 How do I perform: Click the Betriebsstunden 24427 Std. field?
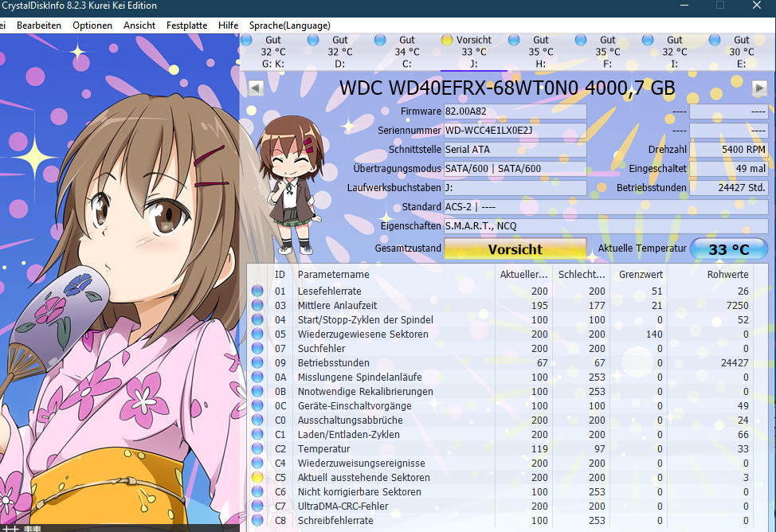point(729,188)
